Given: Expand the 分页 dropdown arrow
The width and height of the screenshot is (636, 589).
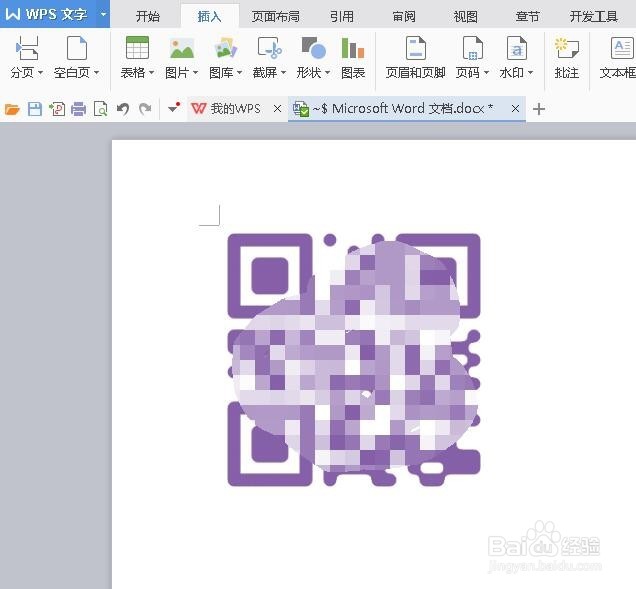Looking at the screenshot, I should 40,73.
